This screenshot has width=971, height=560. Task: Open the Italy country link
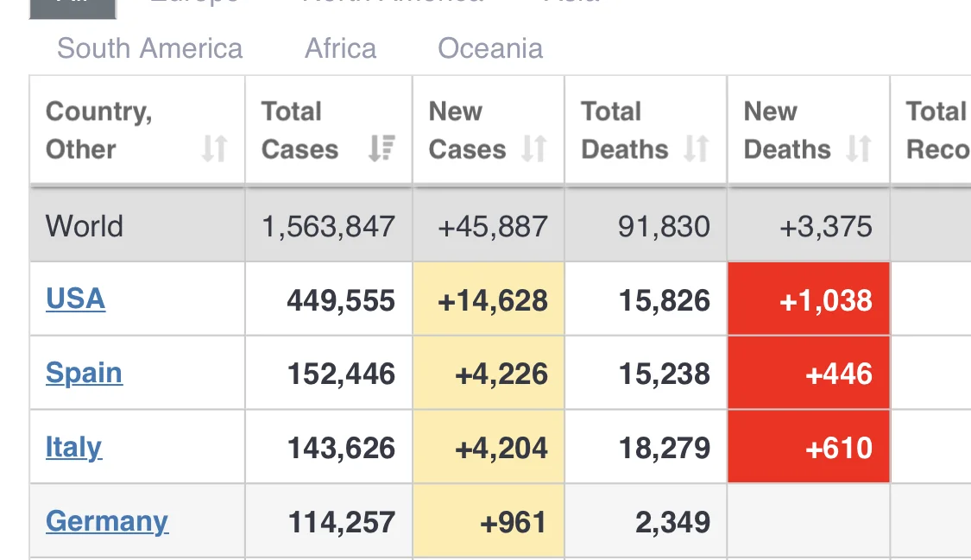[73, 447]
